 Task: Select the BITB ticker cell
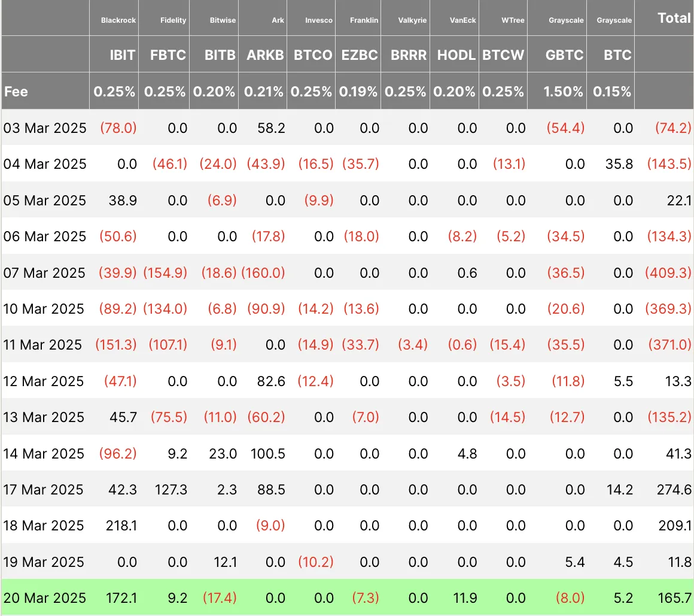pyautogui.click(x=220, y=55)
